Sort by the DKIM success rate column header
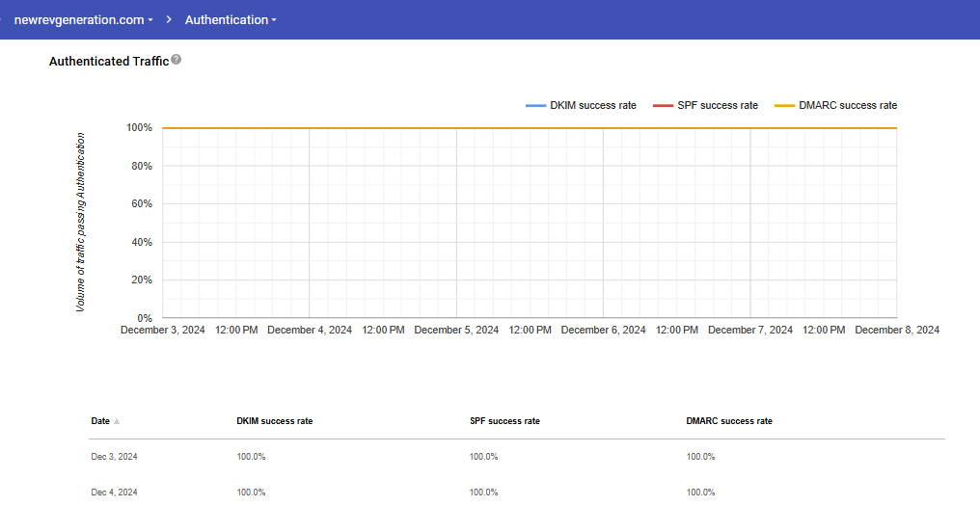 (274, 421)
